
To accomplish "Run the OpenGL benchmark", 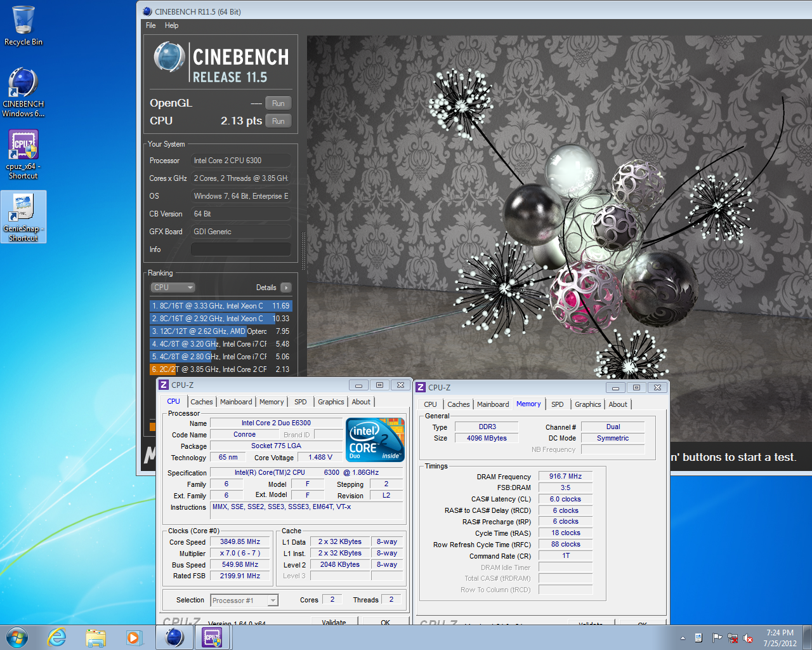I will pyautogui.click(x=278, y=103).
